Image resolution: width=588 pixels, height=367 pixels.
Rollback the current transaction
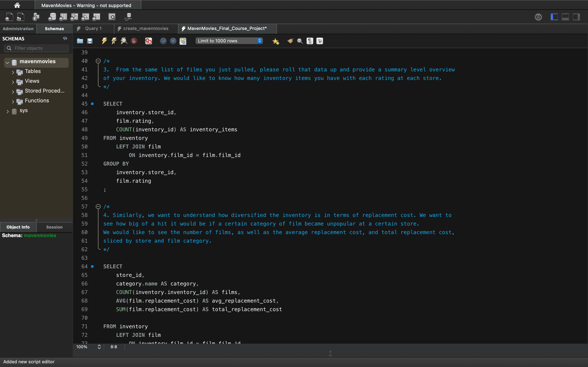[173, 41]
